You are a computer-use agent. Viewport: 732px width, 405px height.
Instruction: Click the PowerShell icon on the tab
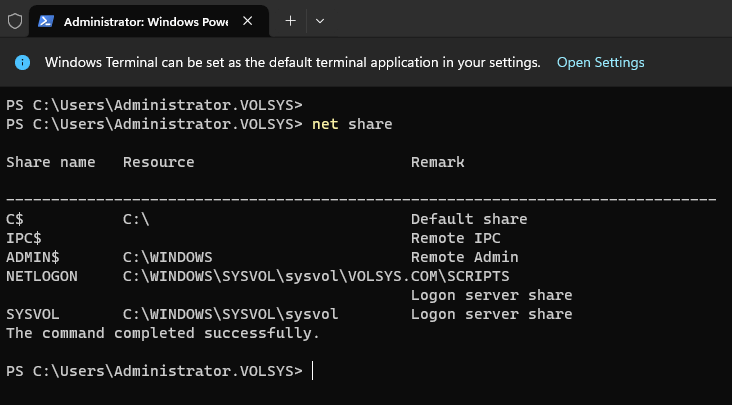(x=46, y=20)
